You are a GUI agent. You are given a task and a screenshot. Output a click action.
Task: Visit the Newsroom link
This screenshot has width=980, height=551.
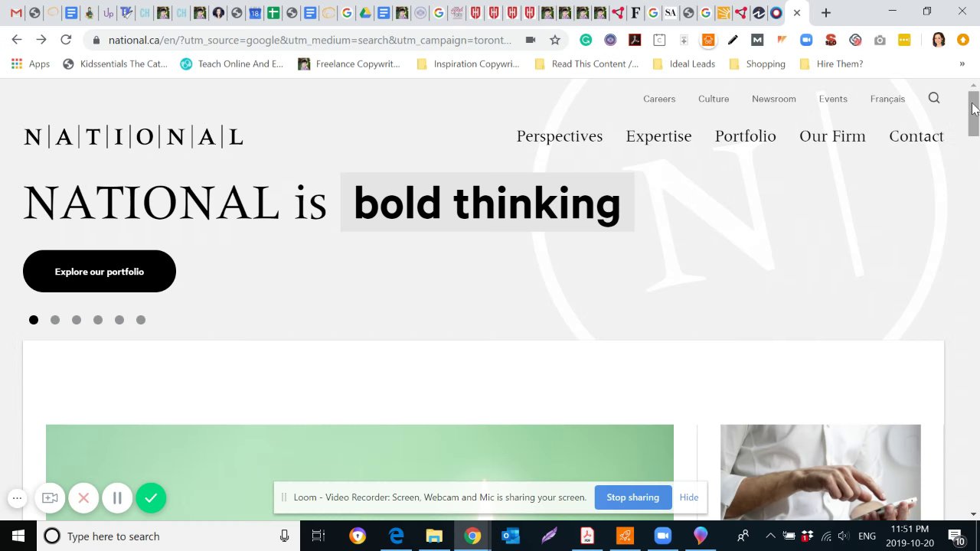[x=774, y=99]
